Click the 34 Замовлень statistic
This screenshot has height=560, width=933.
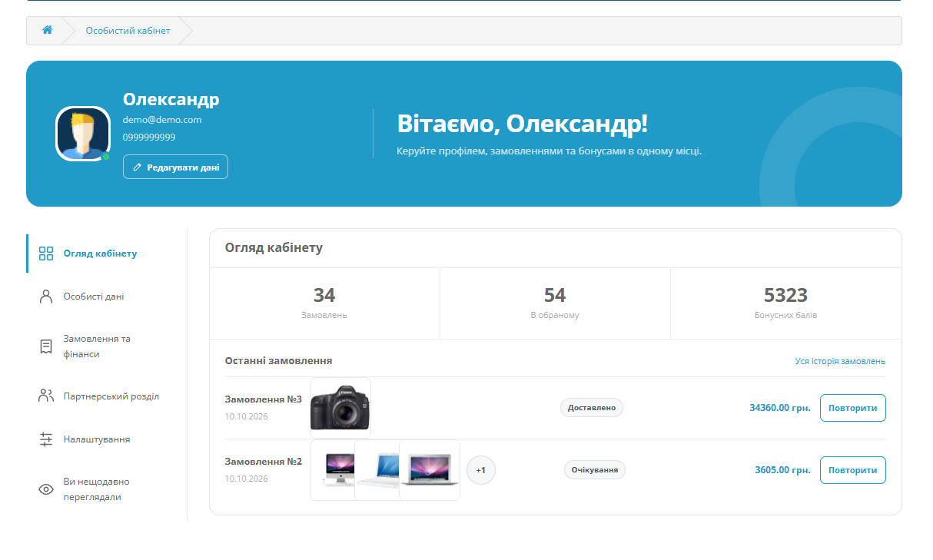click(324, 303)
